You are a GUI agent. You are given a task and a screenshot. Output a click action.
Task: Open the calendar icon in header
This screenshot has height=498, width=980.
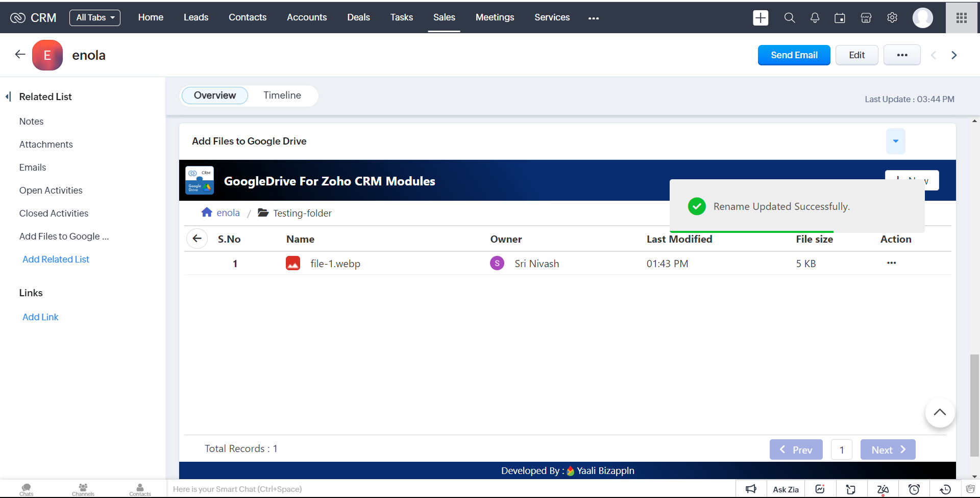(x=840, y=18)
